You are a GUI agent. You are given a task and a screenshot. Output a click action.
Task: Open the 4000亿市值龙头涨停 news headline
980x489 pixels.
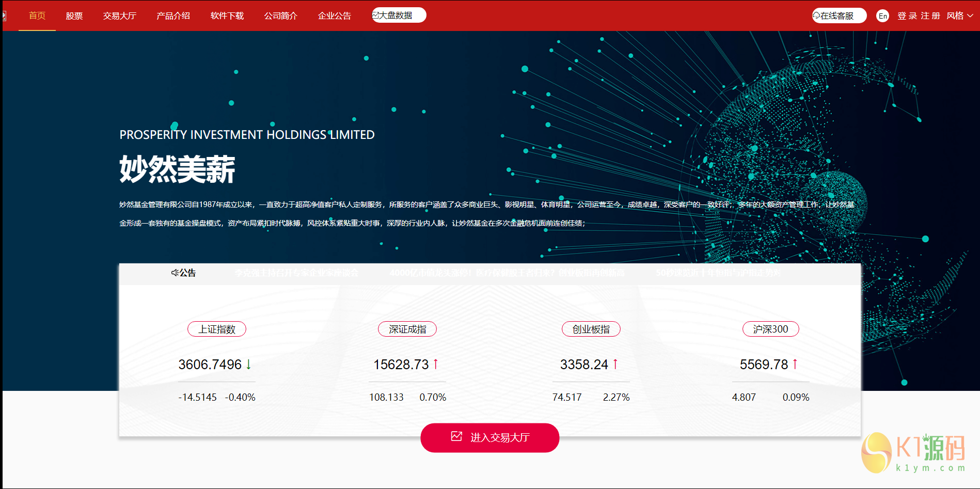pyautogui.click(x=507, y=273)
